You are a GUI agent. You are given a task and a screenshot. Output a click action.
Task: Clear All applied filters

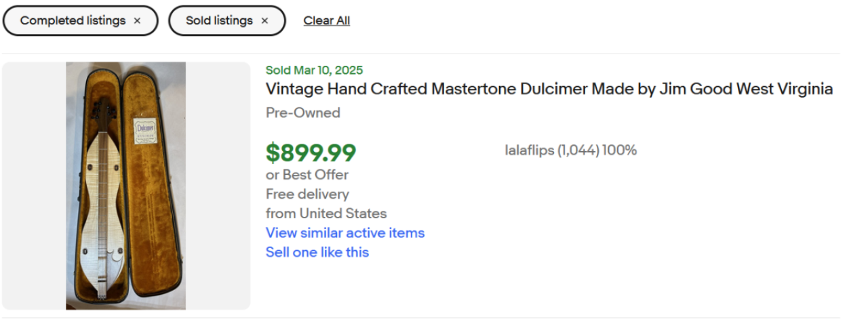click(327, 21)
